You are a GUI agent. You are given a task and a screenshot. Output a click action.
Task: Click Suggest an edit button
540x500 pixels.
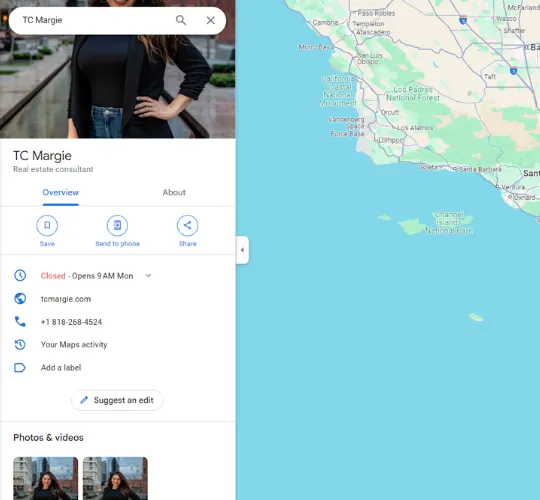coord(117,400)
